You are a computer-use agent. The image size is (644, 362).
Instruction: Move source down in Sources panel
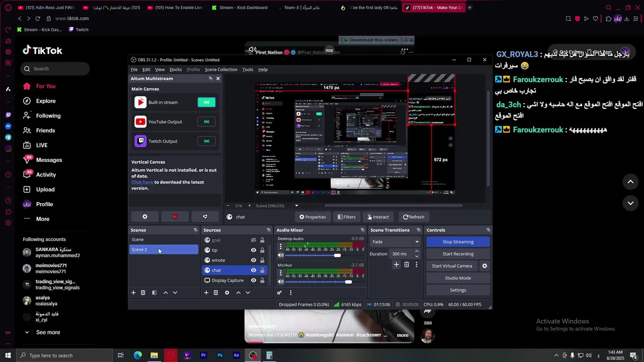point(248,293)
